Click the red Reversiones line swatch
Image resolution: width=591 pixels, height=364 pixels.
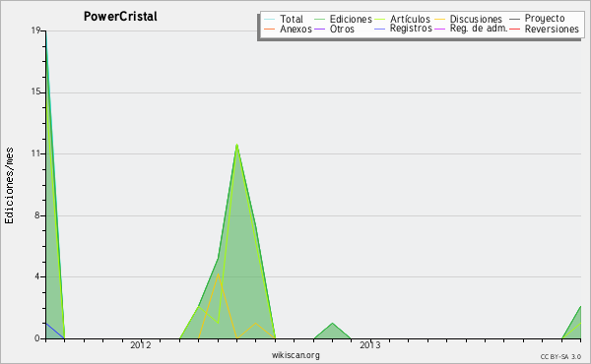(x=514, y=29)
